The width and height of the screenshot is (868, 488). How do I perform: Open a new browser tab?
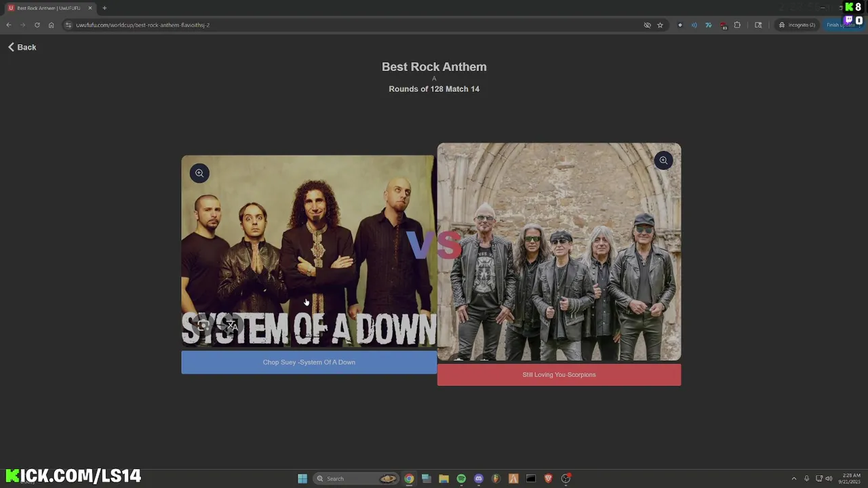pos(104,8)
